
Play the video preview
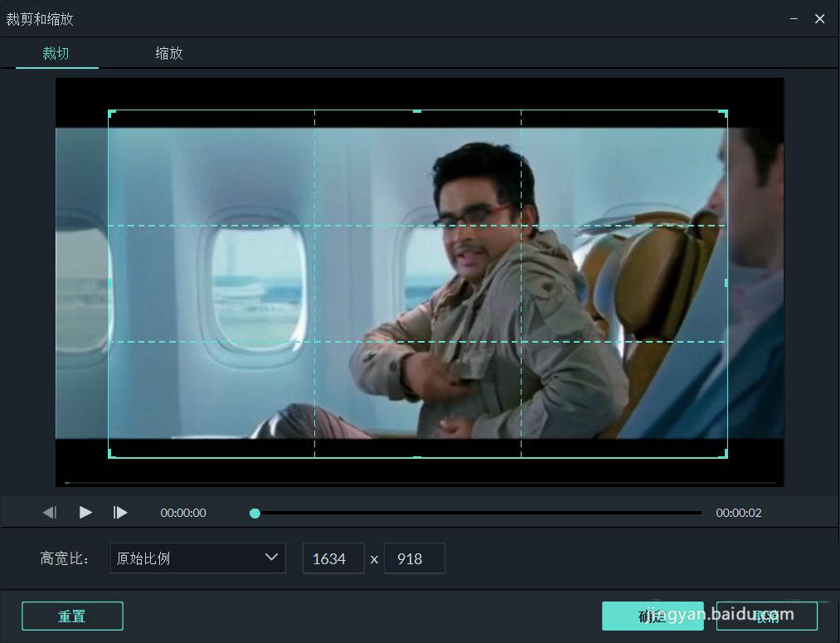[85, 513]
